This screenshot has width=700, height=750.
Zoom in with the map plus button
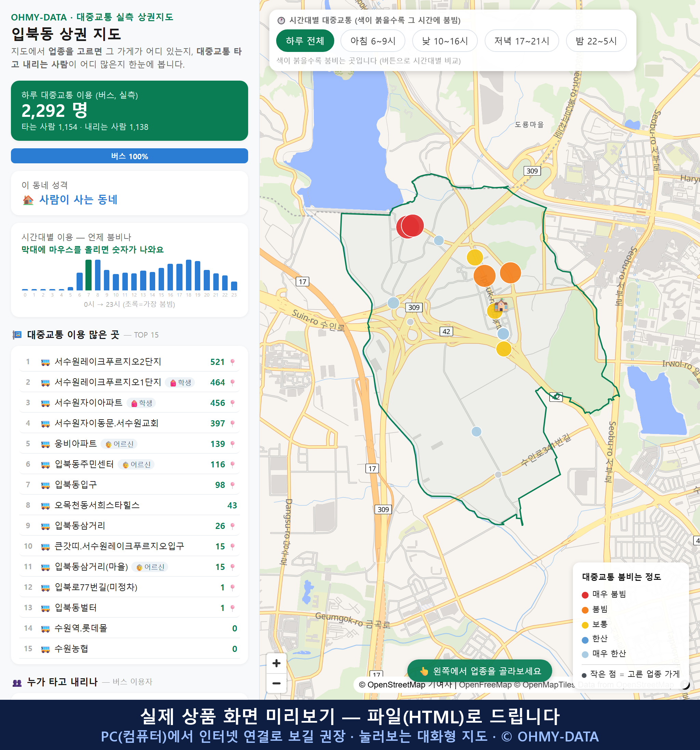point(276,663)
